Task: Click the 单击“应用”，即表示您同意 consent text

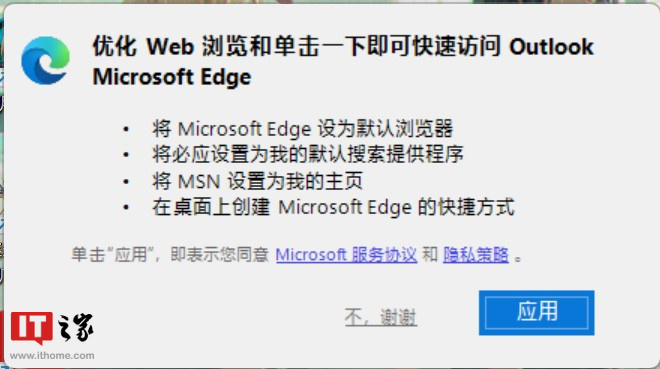Action: coord(170,255)
